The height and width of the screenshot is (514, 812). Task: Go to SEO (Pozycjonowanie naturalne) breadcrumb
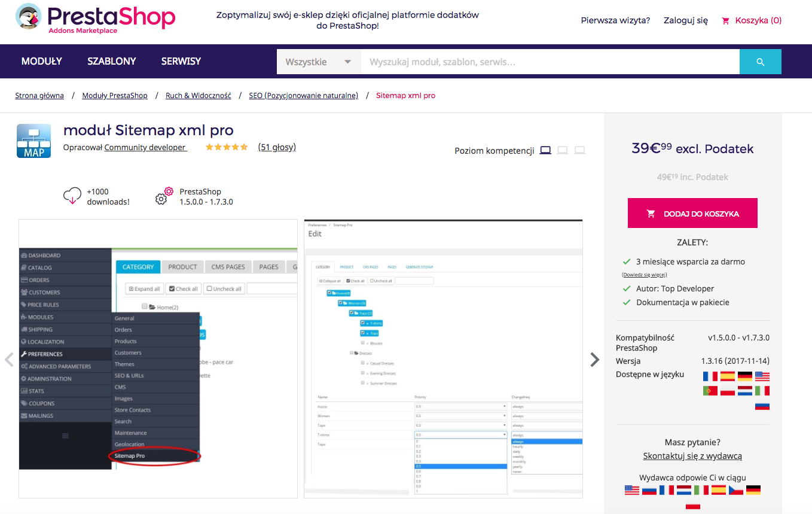tap(304, 96)
